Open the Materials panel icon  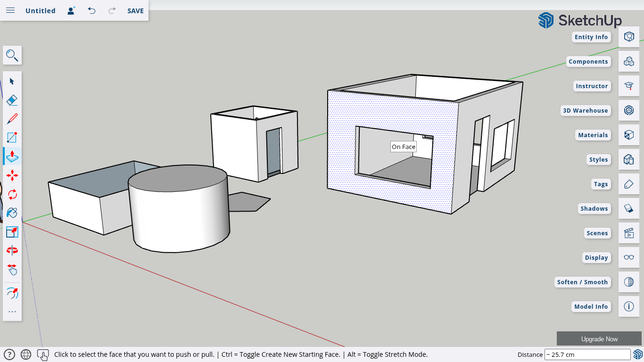pyautogui.click(x=628, y=135)
